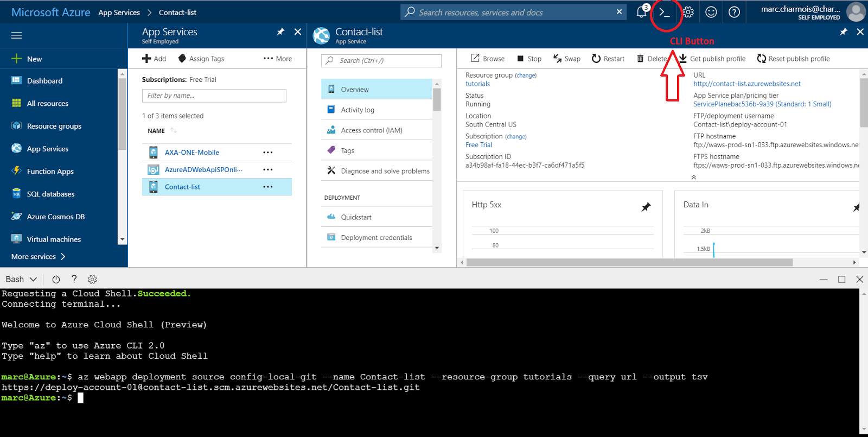The image size is (868, 437).
Task: Open the More menu in App Services
Action: 278,59
